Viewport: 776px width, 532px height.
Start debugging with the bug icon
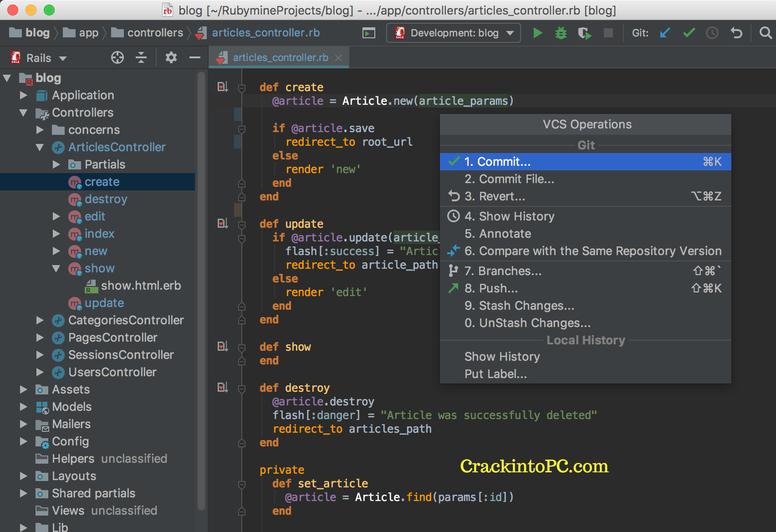pyautogui.click(x=561, y=33)
